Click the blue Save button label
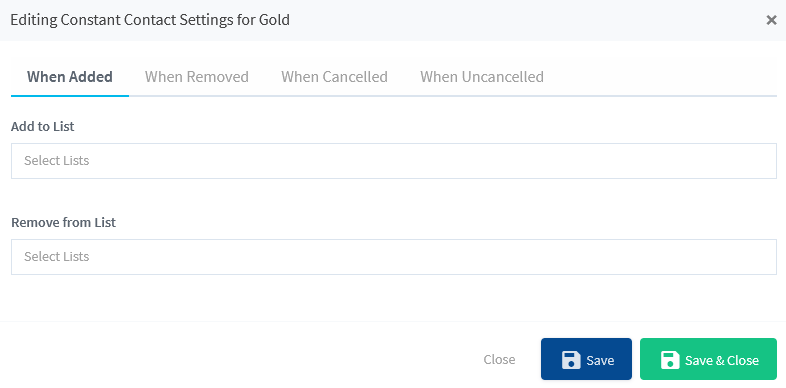 pos(600,360)
